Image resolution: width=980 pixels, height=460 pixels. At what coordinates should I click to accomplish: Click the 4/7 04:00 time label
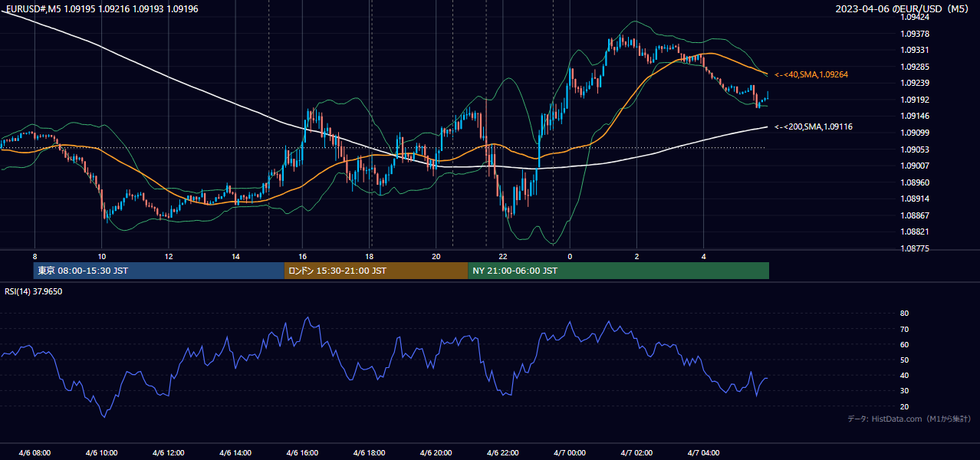(703, 452)
